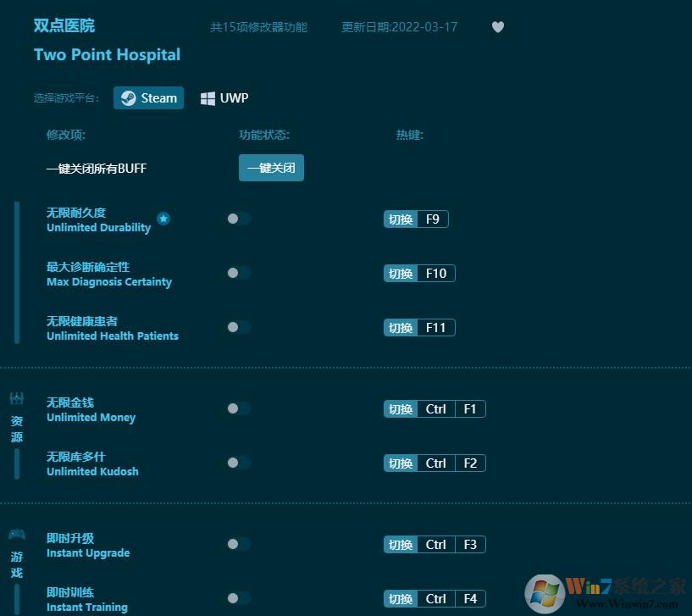Click the Instant Upgrade label
Viewport: 692px width, 616px height.
pyautogui.click(x=88, y=552)
